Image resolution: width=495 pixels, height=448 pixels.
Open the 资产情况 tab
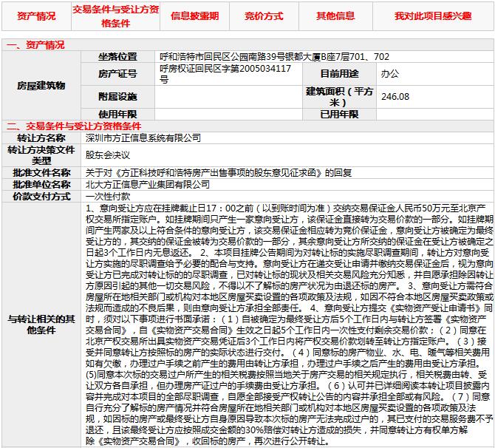(x=35, y=16)
